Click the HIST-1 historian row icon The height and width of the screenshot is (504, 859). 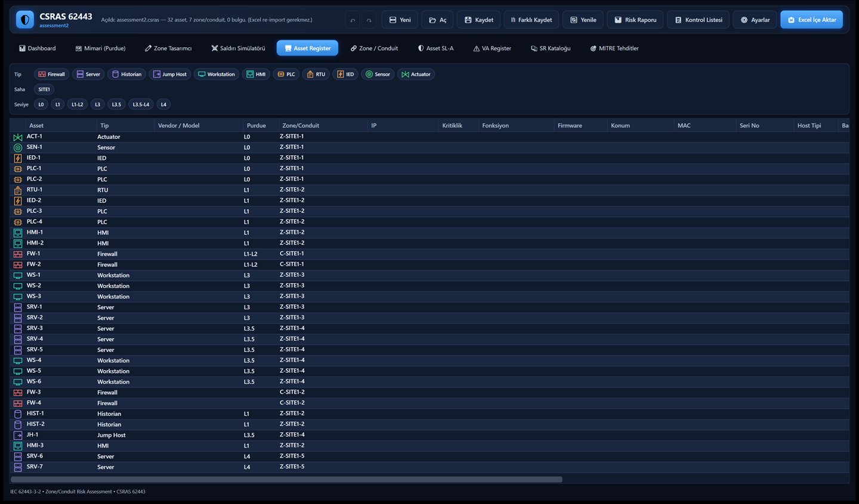click(18, 414)
